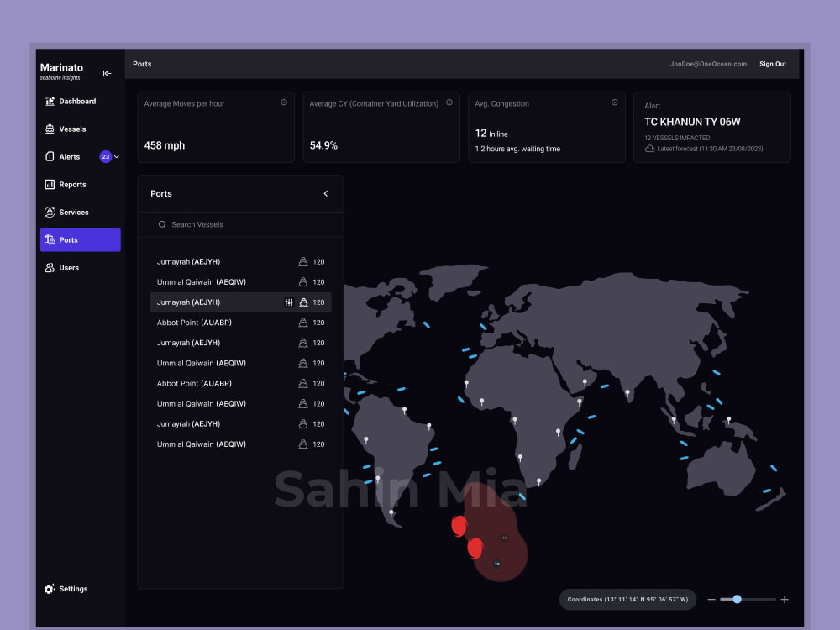Viewport: 840px width, 630px height.
Task: Collapse the Ports panel chevron
Action: (x=326, y=193)
